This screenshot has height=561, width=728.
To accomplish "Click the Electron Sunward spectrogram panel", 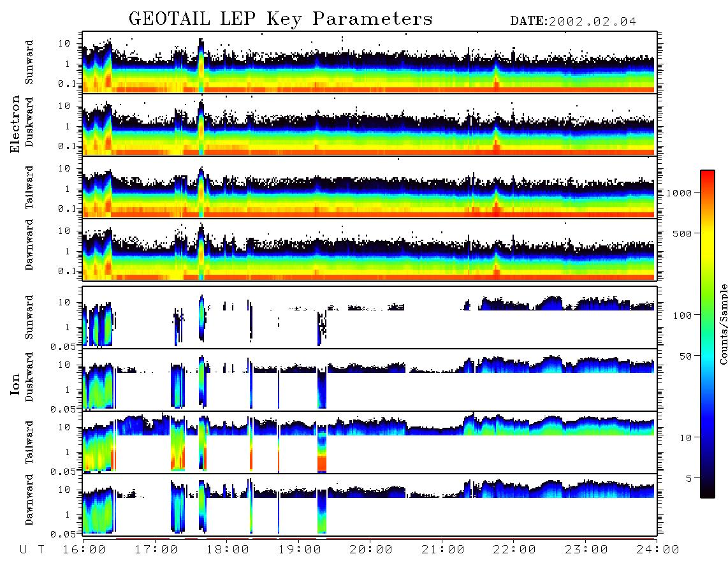I will point(370,62).
